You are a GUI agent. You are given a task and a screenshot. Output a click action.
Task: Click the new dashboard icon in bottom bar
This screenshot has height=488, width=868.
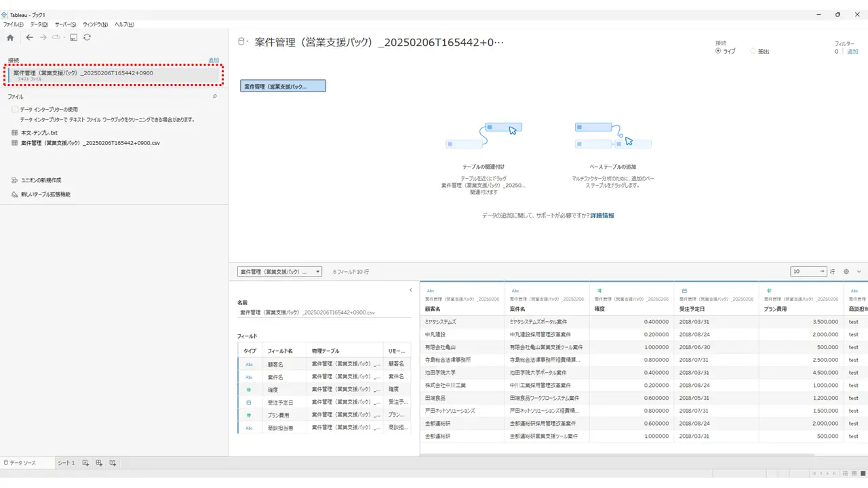[x=99, y=463]
